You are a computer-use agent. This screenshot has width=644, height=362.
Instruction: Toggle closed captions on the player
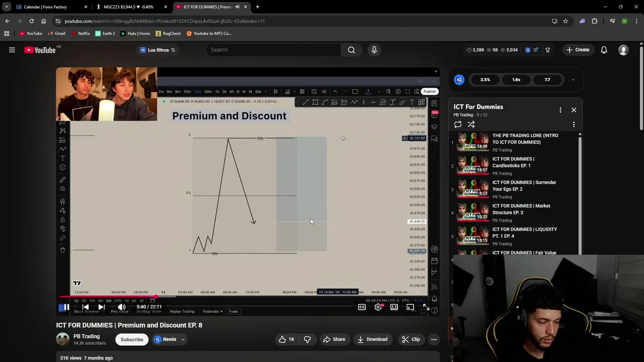362,307
